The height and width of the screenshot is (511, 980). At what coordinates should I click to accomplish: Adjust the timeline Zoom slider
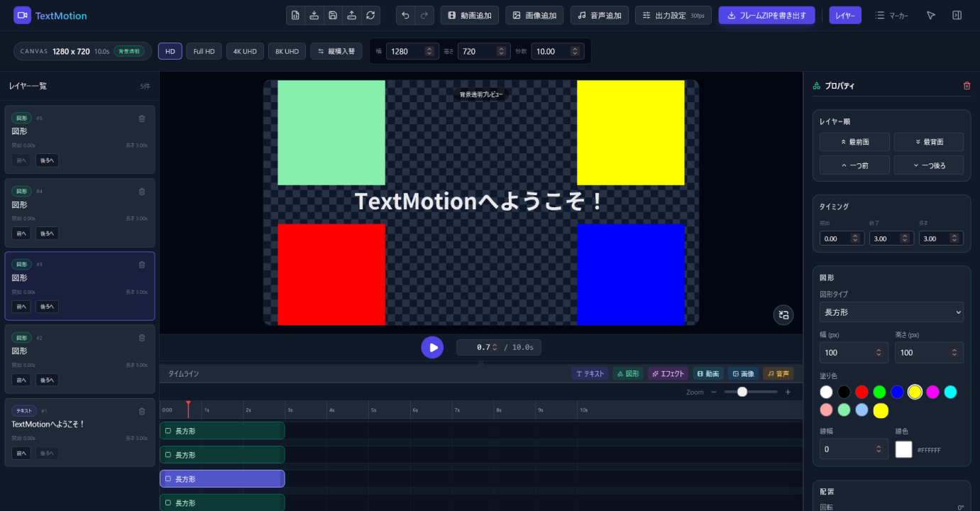[x=751, y=392]
